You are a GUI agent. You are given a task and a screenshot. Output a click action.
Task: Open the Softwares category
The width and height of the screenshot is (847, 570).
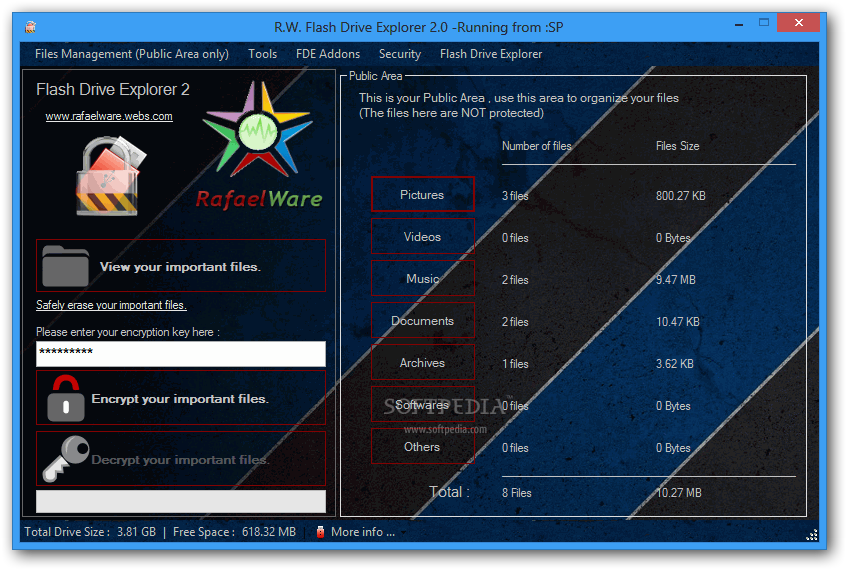pos(422,404)
